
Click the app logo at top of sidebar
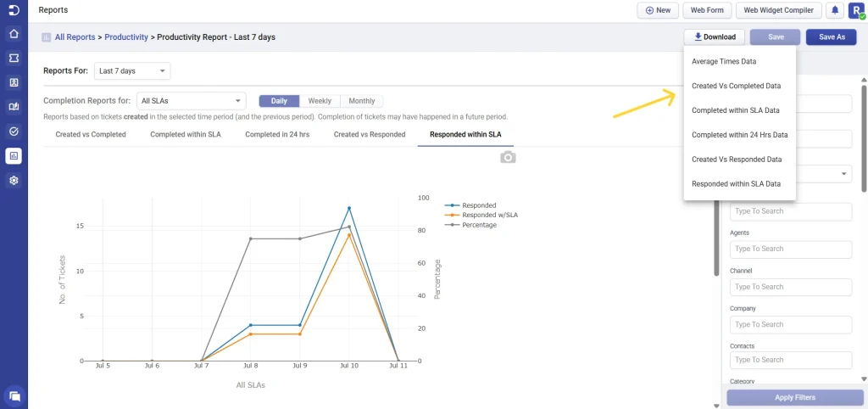(14, 9)
